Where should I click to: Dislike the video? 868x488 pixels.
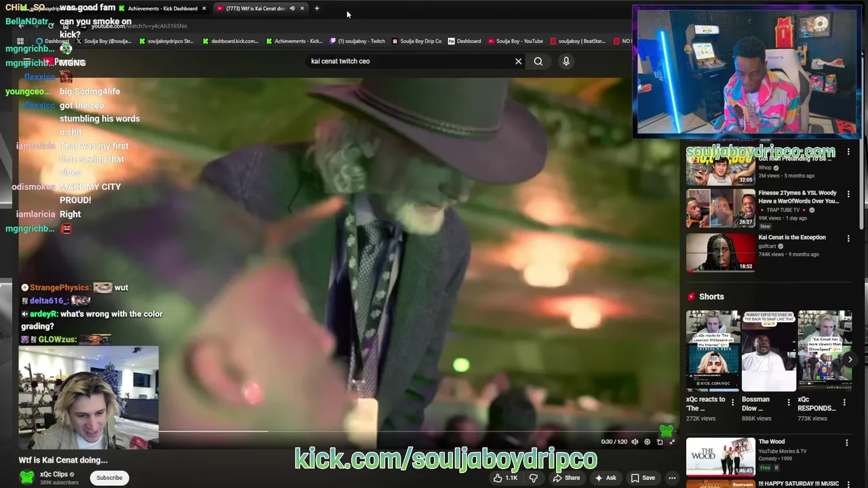[533, 478]
